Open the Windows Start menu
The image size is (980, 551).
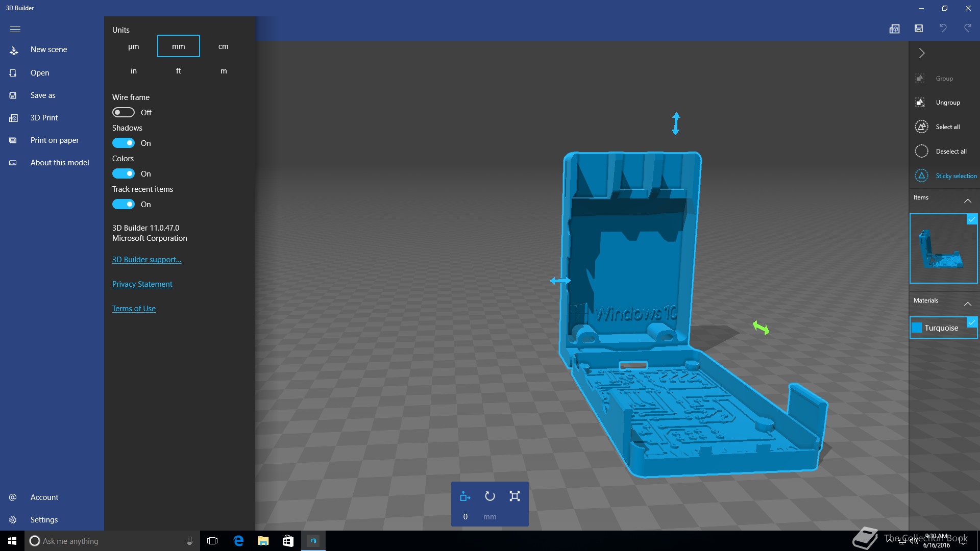point(12,541)
